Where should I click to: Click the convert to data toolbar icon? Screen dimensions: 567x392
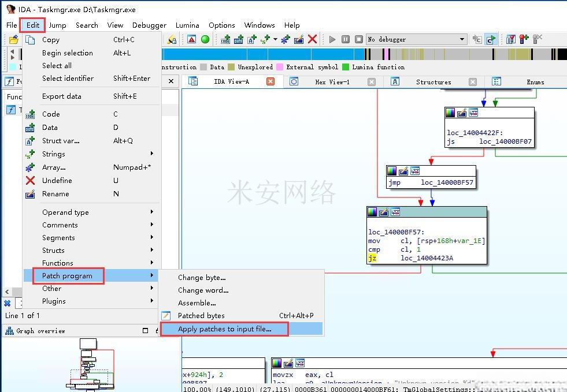[239, 39]
